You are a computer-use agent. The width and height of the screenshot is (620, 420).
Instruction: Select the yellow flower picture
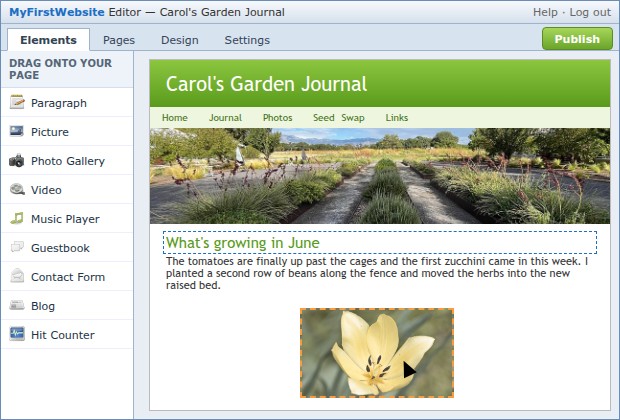click(x=377, y=353)
